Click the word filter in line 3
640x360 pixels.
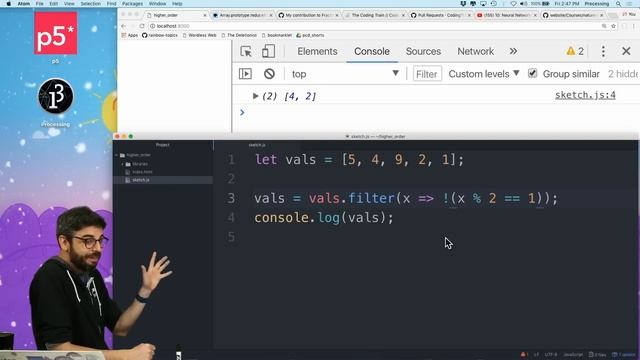[x=371, y=198]
